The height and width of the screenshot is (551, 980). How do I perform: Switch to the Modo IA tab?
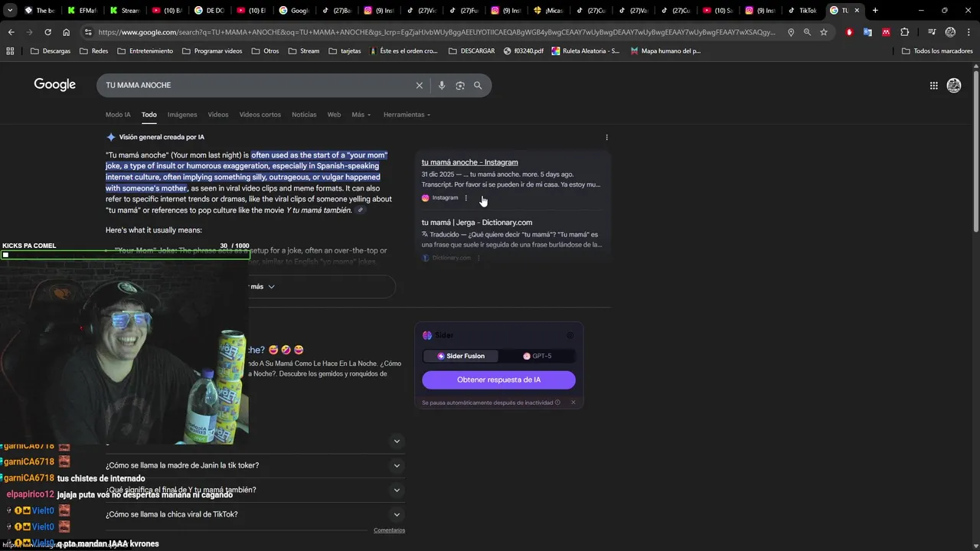tap(118, 115)
